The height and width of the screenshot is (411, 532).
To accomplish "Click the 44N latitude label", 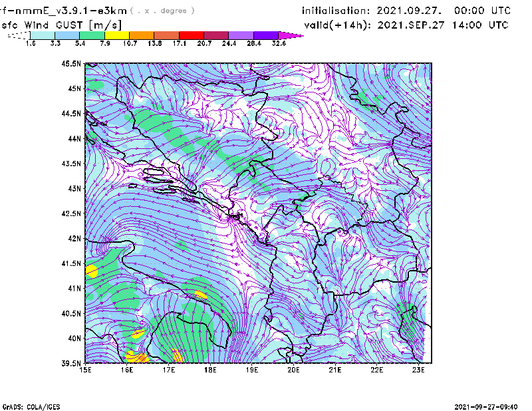I will coord(74,138).
